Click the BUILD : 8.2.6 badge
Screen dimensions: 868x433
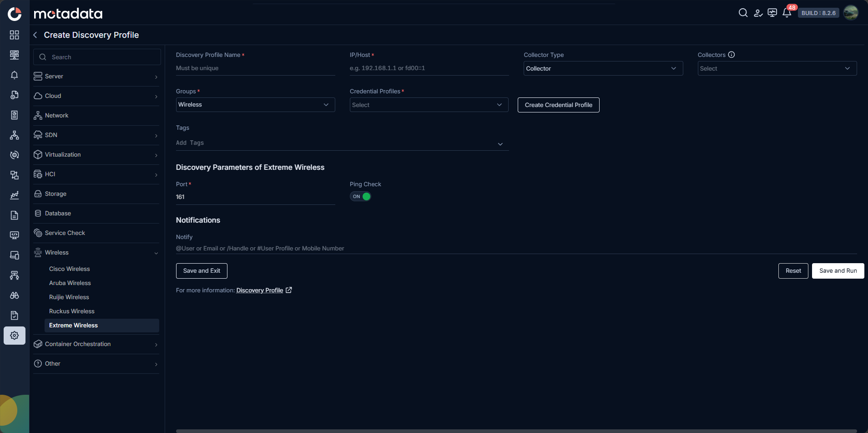pyautogui.click(x=818, y=13)
